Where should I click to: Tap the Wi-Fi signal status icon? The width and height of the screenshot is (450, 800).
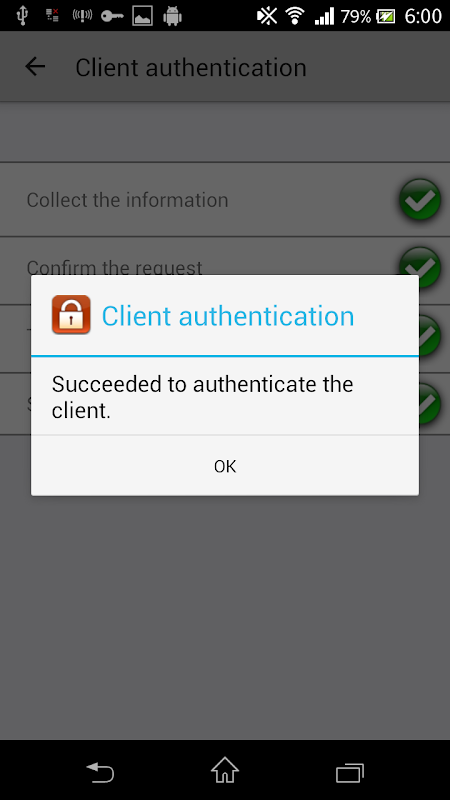pos(294,16)
